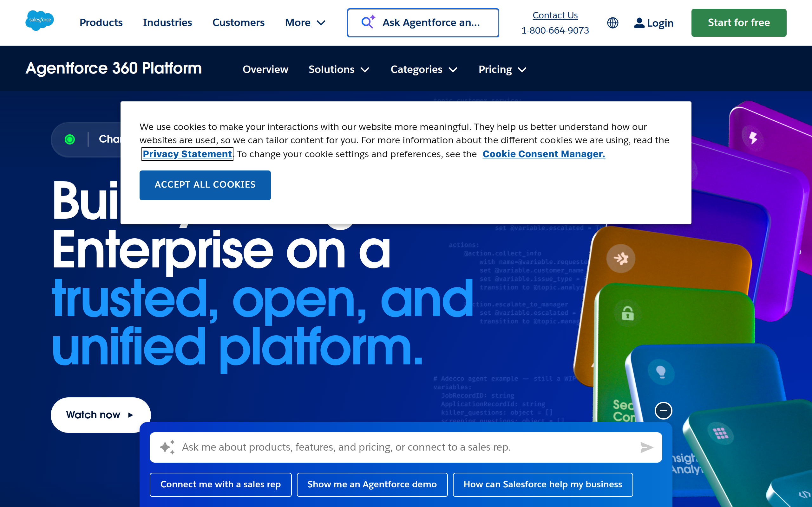Open the Privacy Statement link

187,154
